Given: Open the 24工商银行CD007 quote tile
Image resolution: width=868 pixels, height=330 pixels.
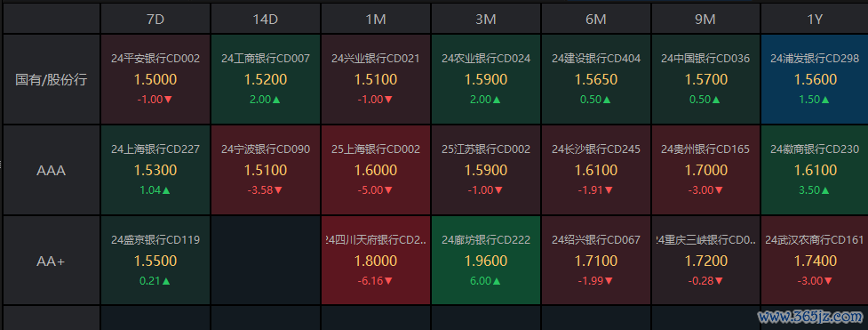Looking at the screenshot, I should pos(266,79).
